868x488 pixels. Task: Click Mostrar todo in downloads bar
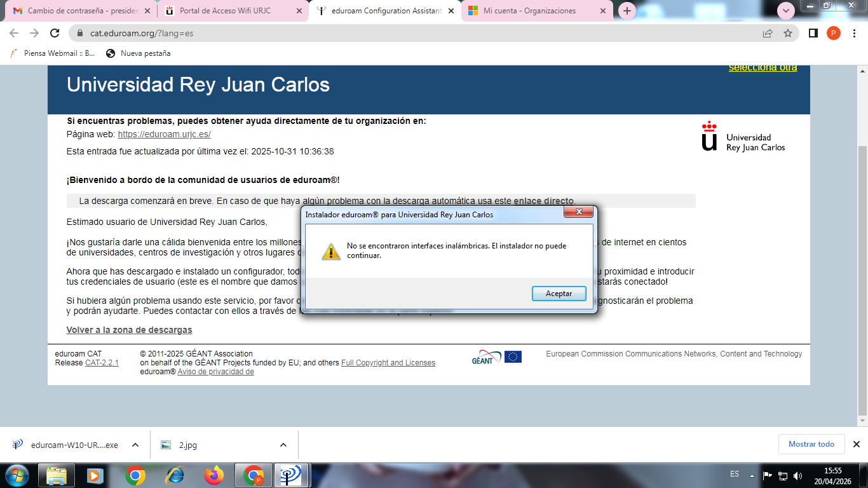tap(811, 444)
